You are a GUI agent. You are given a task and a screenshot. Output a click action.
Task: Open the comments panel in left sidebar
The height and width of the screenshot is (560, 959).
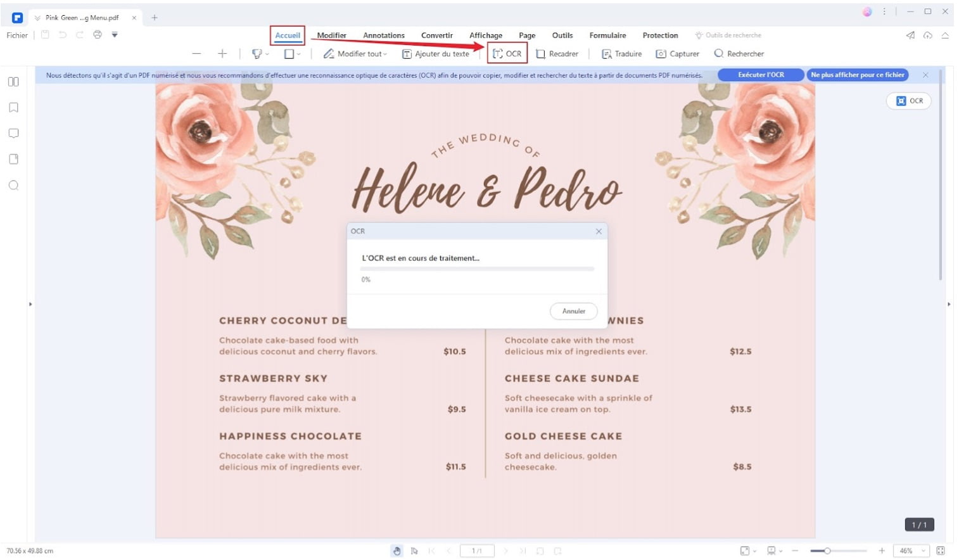click(x=13, y=134)
